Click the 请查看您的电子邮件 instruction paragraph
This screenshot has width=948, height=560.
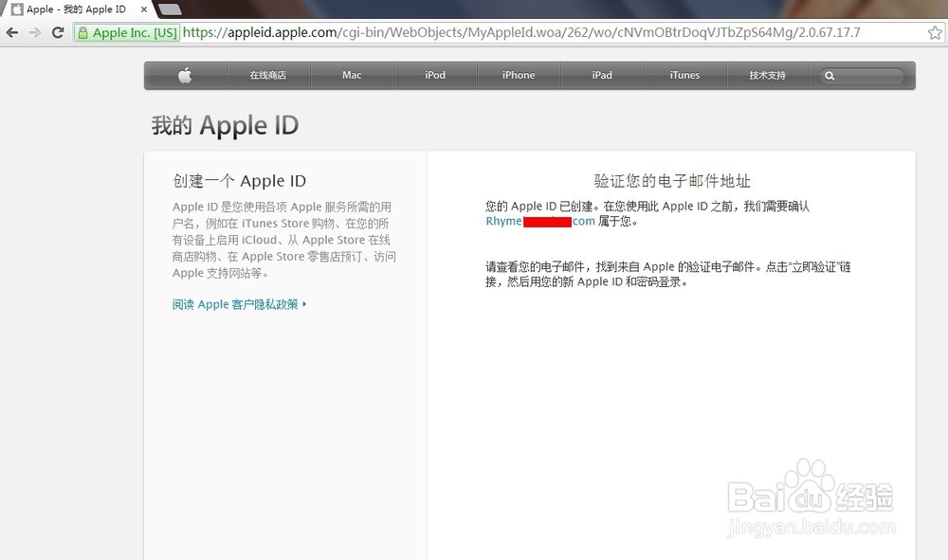coord(668,274)
